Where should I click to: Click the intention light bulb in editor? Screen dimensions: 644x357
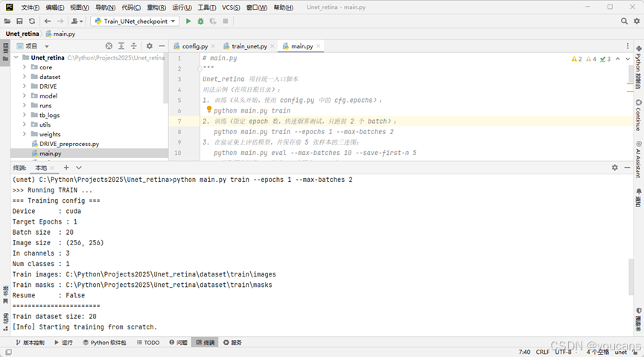pyautogui.click(x=209, y=109)
